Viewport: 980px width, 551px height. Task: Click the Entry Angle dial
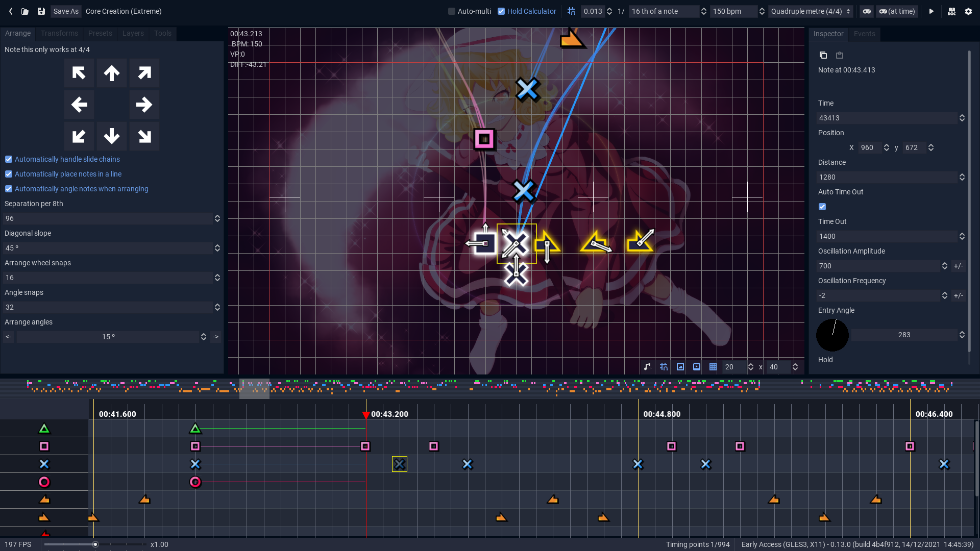[x=832, y=335]
